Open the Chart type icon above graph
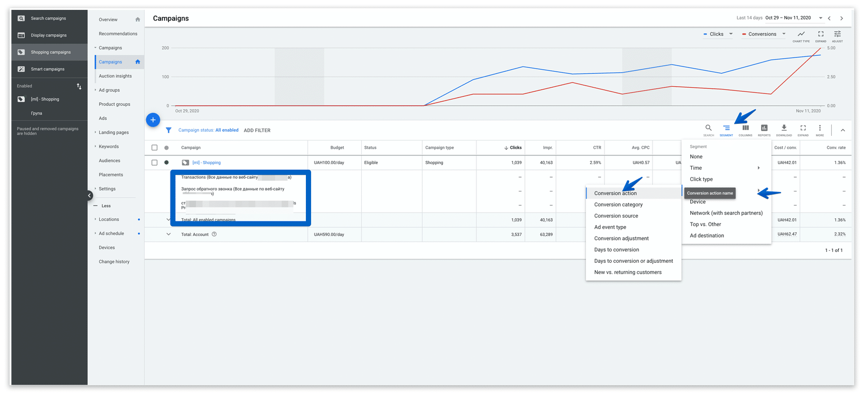The image size is (868, 399). tap(801, 35)
